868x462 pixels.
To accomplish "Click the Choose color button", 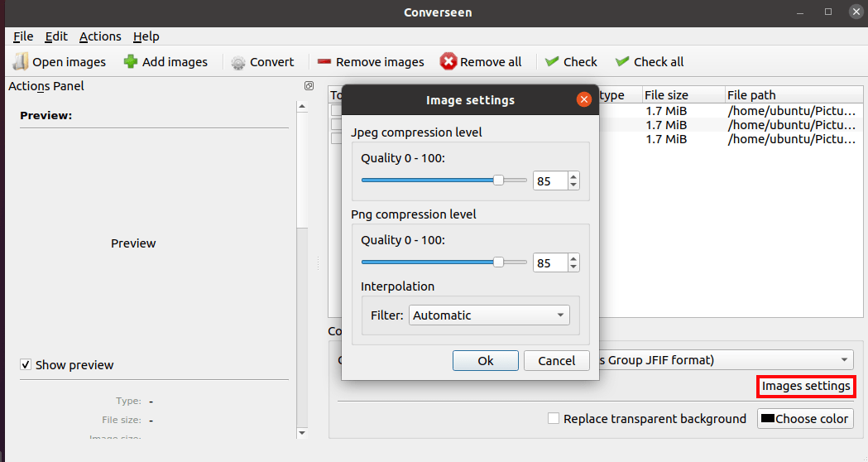I will (x=805, y=418).
